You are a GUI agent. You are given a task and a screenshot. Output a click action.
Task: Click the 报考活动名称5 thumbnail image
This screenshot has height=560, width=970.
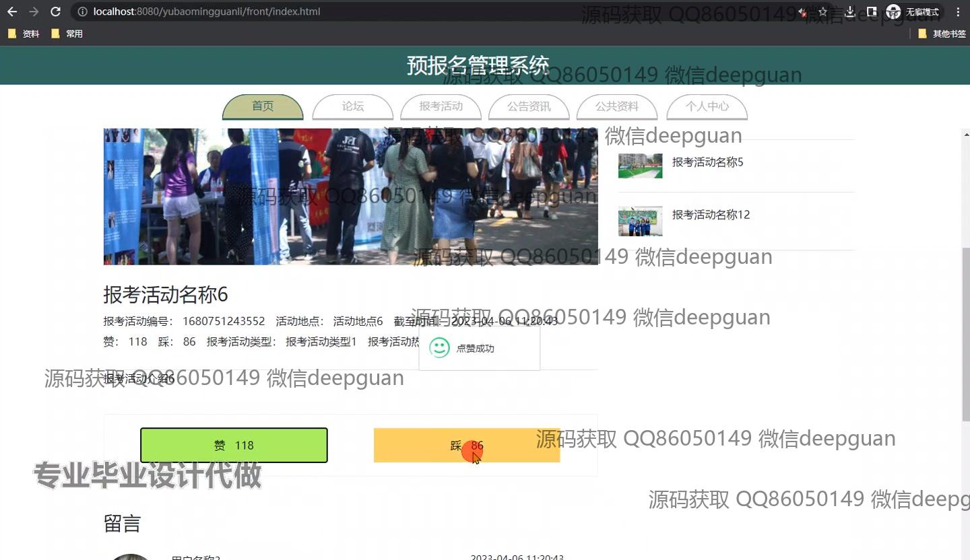click(x=640, y=164)
